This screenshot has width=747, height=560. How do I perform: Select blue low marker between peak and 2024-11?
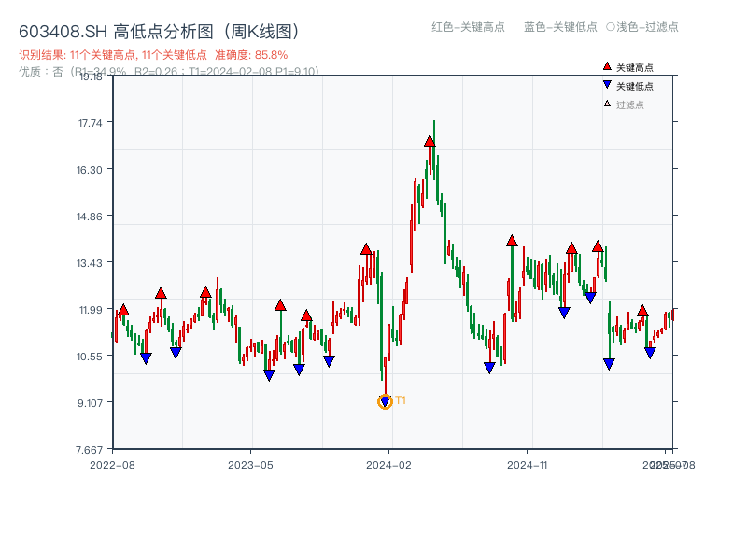489,367
